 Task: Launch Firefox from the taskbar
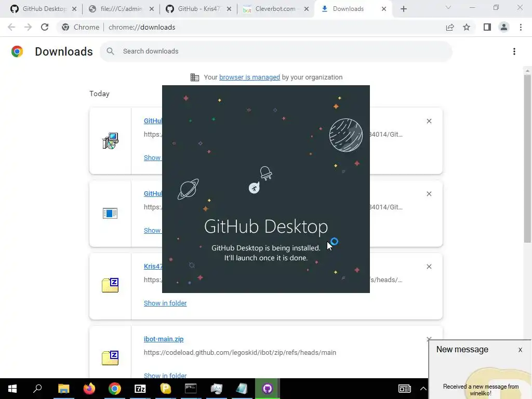[x=89, y=389]
